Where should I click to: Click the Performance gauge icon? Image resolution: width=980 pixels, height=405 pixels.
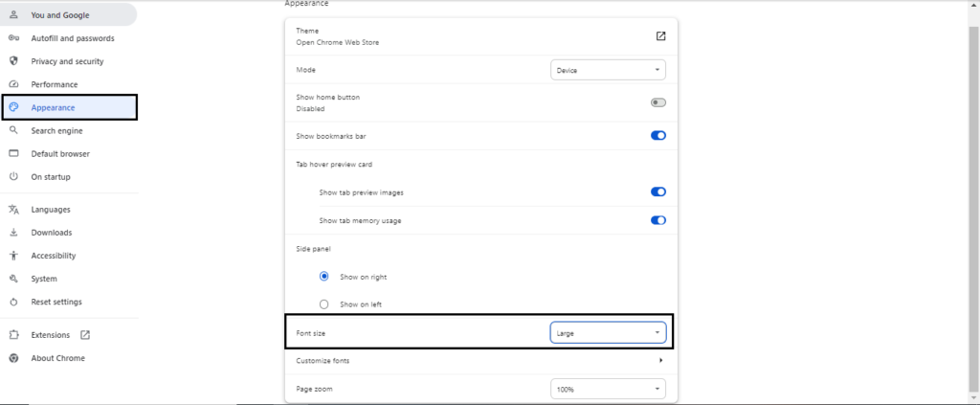[x=13, y=84]
